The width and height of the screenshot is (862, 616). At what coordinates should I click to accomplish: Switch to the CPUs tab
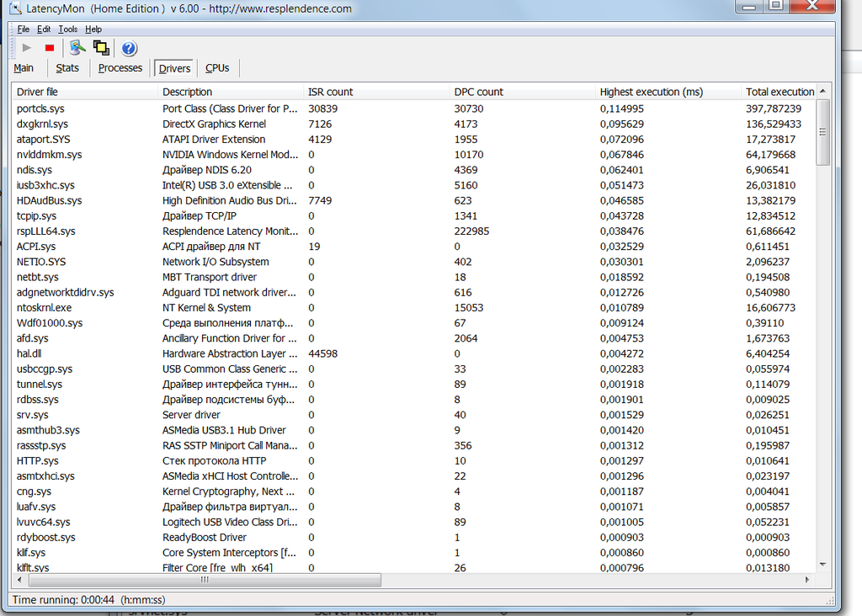pos(217,68)
